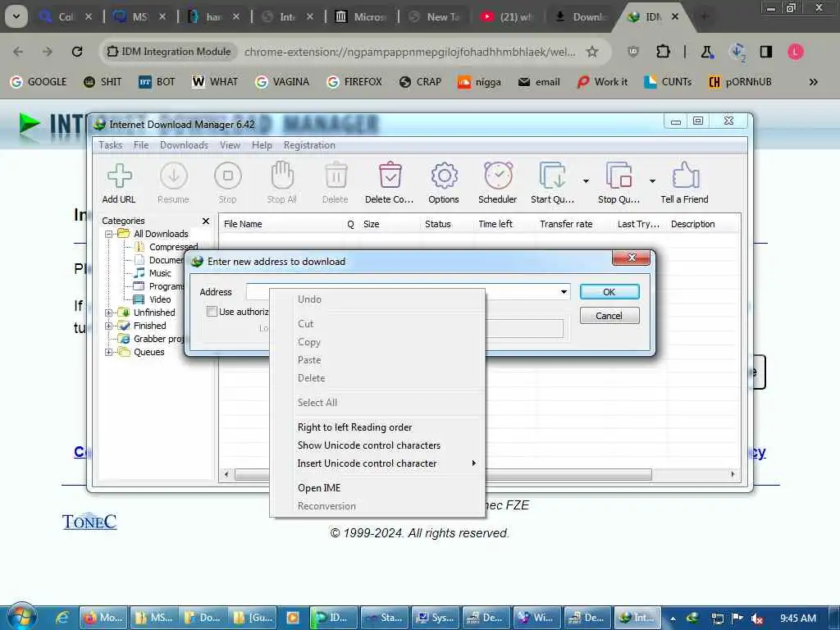840x630 pixels.
Task: Open the Work it bookmark
Action: click(601, 82)
